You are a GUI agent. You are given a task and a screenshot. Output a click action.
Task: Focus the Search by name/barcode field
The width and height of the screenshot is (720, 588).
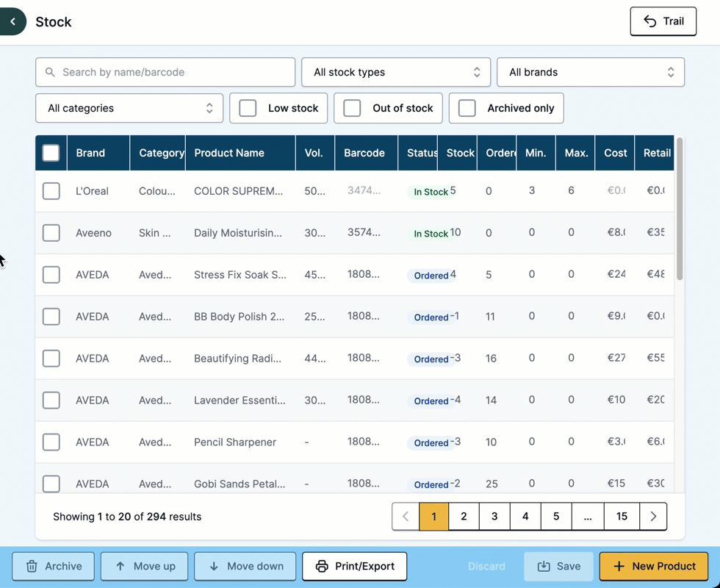[165, 72]
